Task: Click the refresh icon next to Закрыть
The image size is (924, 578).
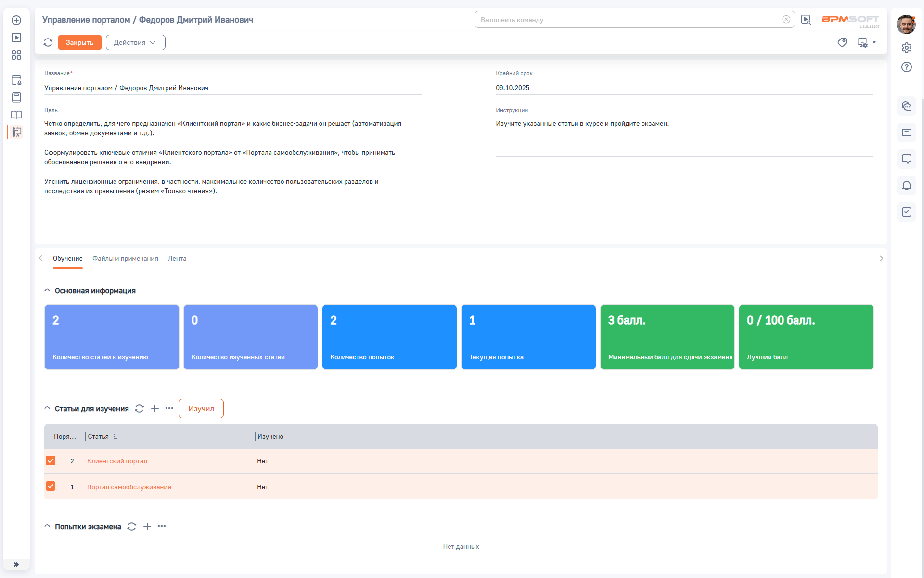Action: click(48, 42)
